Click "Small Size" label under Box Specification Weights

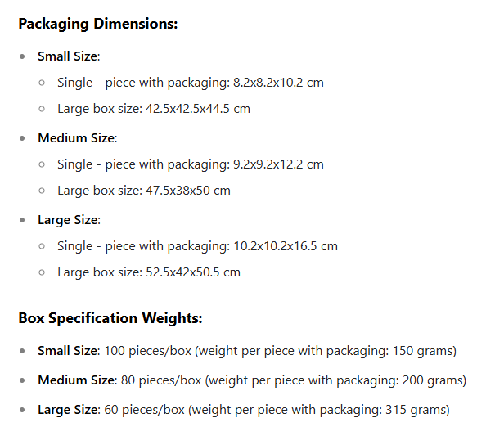point(68,351)
